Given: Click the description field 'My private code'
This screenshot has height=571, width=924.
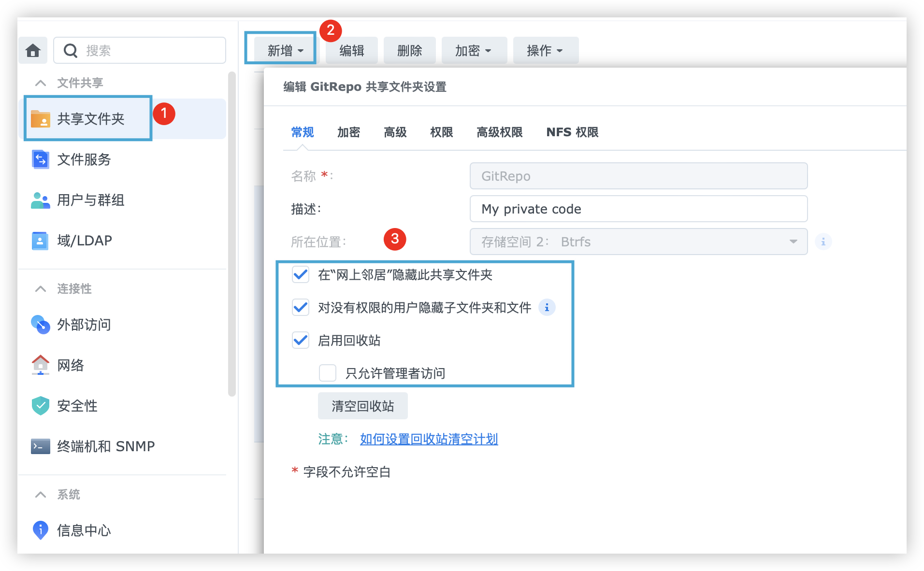Looking at the screenshot, I should click(x=638, y=209).
